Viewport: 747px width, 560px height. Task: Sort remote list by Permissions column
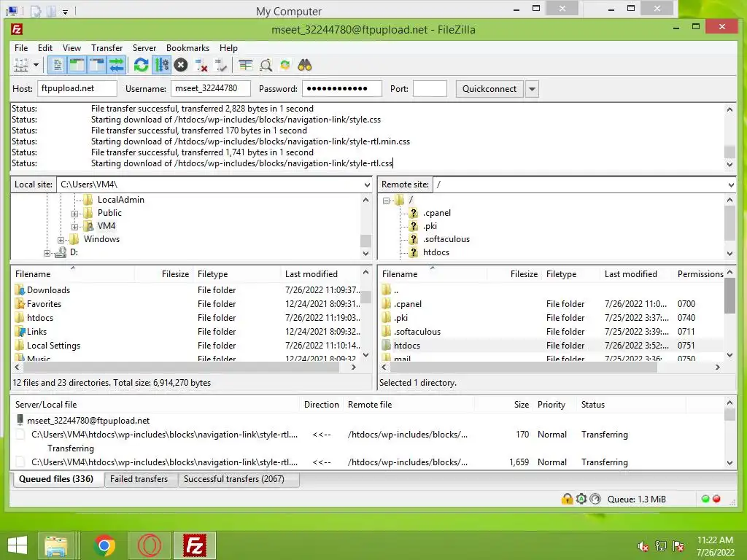(700, 274)
